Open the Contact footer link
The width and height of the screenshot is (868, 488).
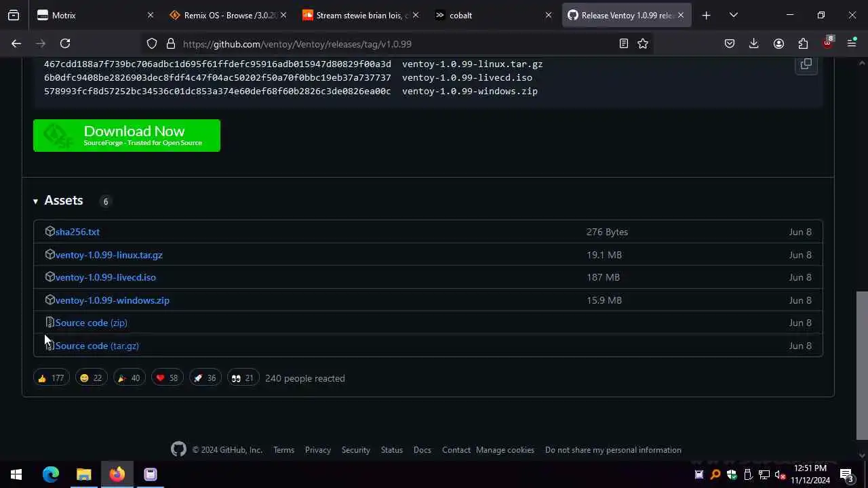coord(456,450)
